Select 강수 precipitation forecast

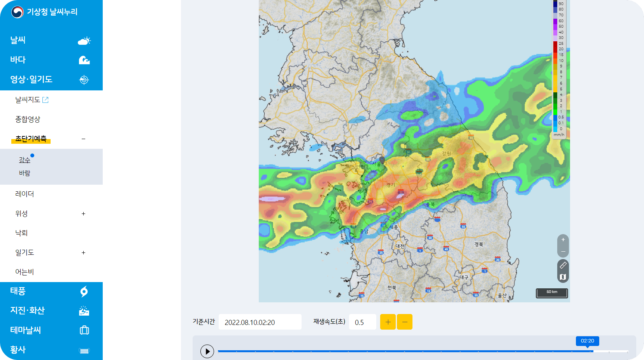click(x=25, y=160)
